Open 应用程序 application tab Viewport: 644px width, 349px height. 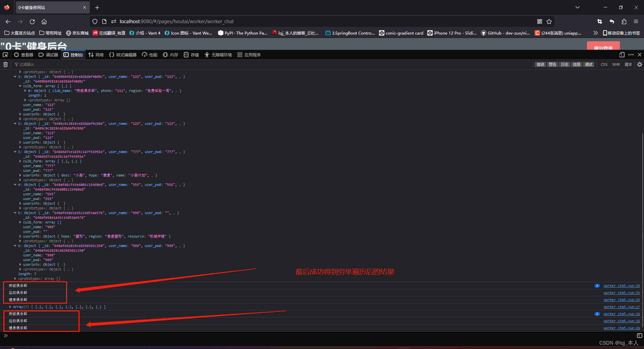point(249,55)
